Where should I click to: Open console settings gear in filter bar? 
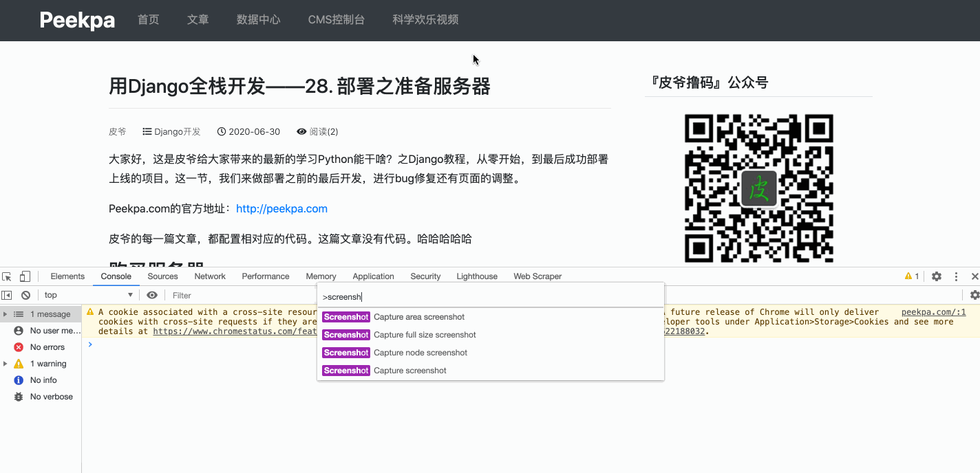[974, 295]
